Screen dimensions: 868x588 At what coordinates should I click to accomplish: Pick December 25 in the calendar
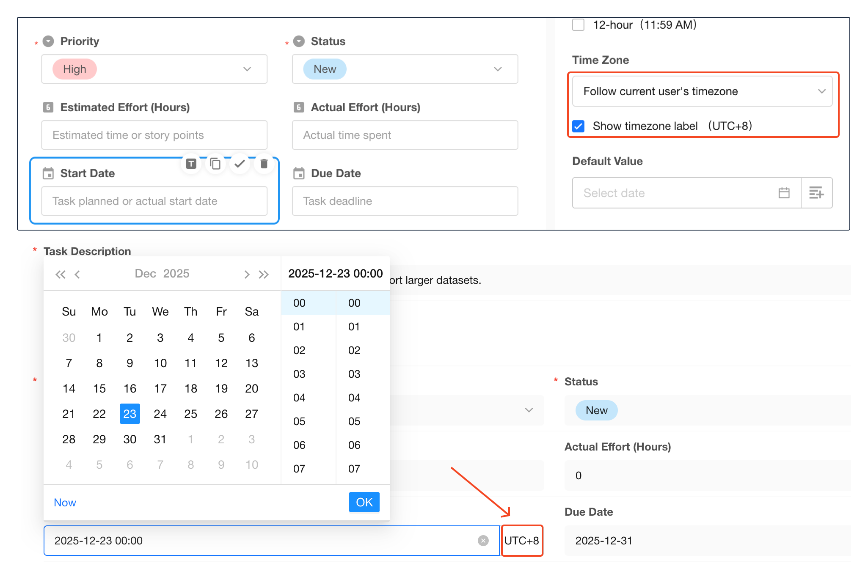(x=190, y=414)
